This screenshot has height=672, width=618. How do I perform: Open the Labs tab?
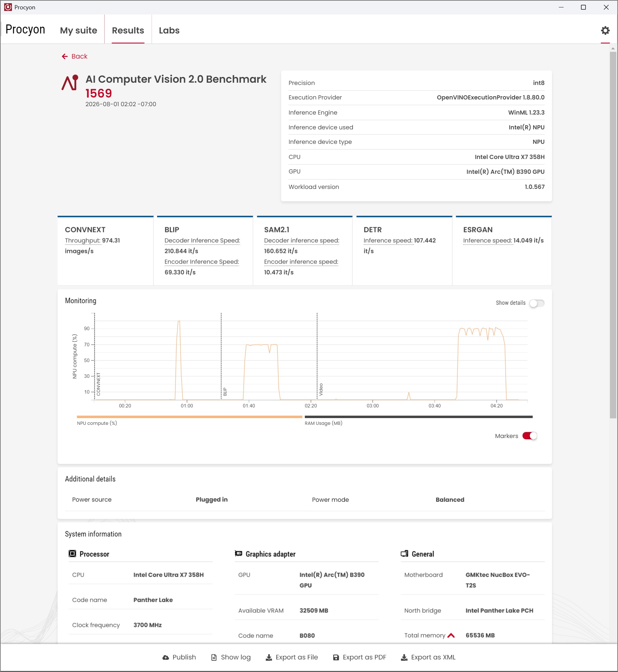[x=169, y=31]
